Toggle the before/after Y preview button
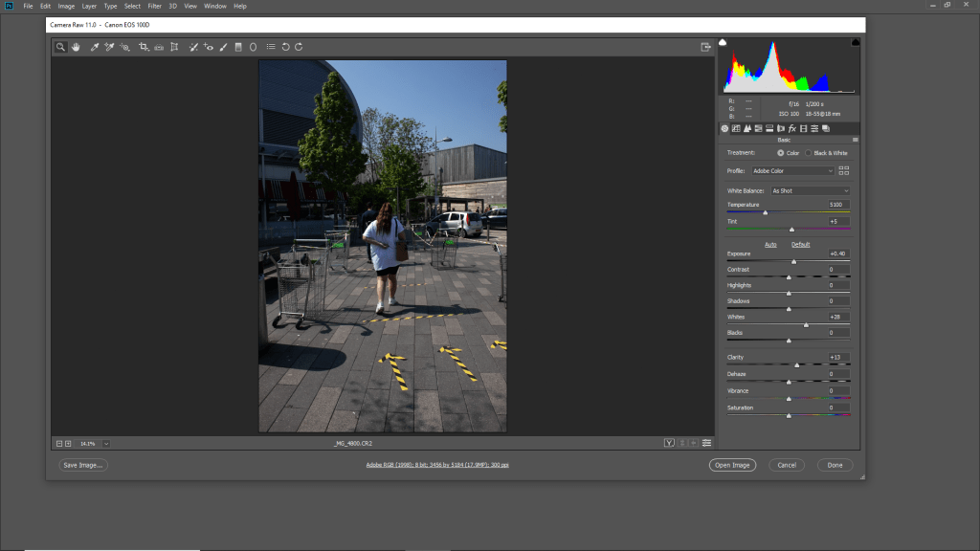 (670, 443)
